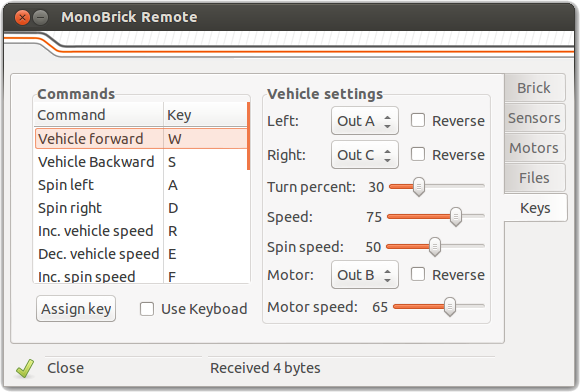Go to the Files tab

pos(534,178)
